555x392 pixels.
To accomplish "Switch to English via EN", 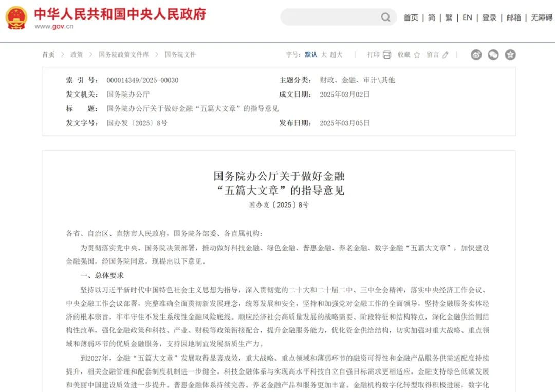I will (x=467, y=17).
